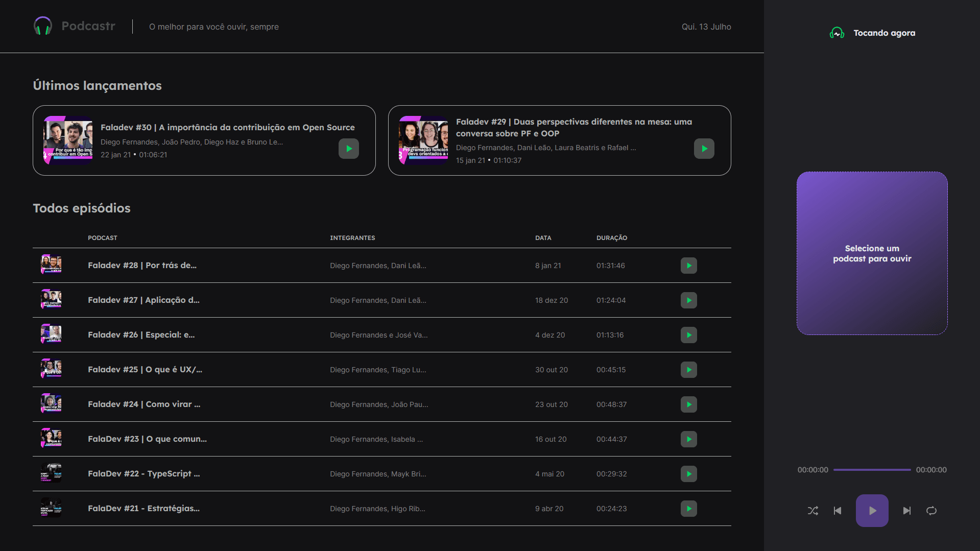Open Faladev #24 Como virar episode link
This screenshot has height=551, width=980.
[144, 404]
